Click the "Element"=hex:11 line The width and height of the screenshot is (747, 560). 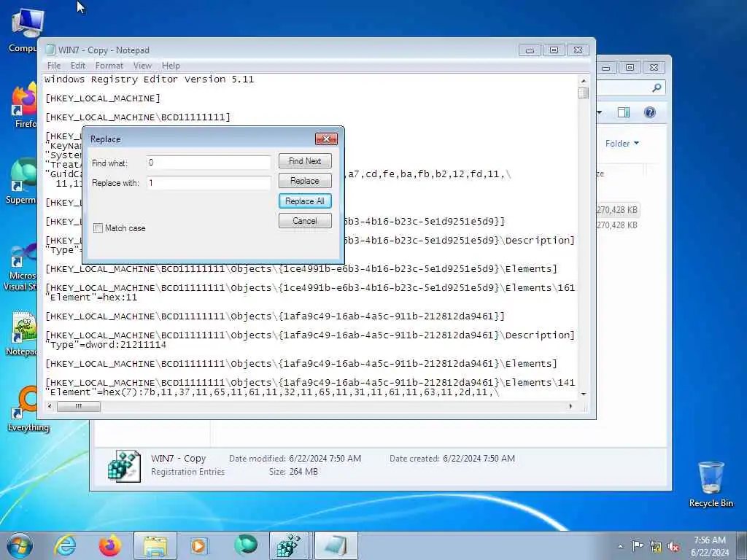pyautogui.click(x=91, y=297)
